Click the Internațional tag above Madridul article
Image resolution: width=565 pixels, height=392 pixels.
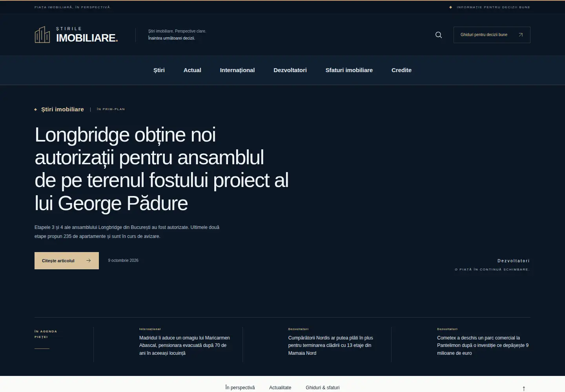tap(150, 329)
